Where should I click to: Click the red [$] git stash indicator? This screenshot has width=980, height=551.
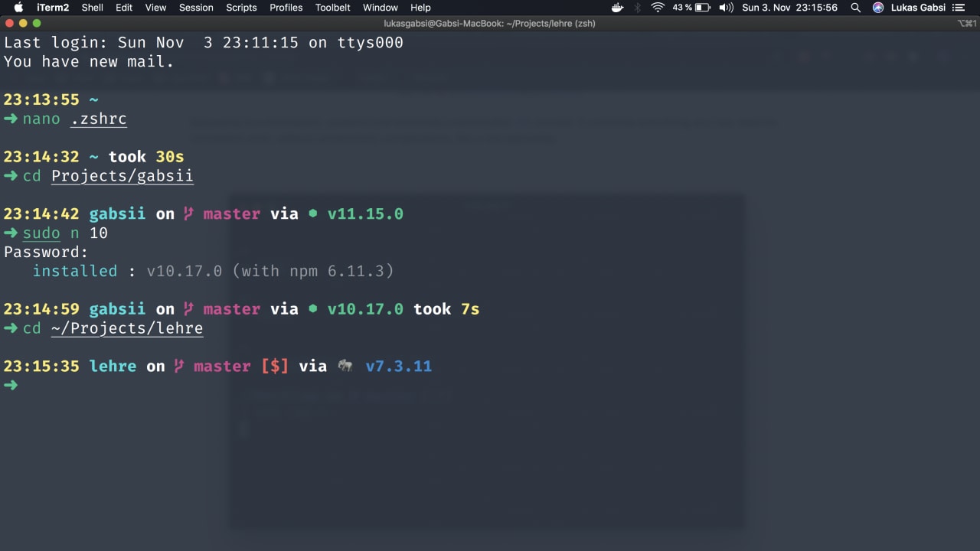[x=275, y=367]
